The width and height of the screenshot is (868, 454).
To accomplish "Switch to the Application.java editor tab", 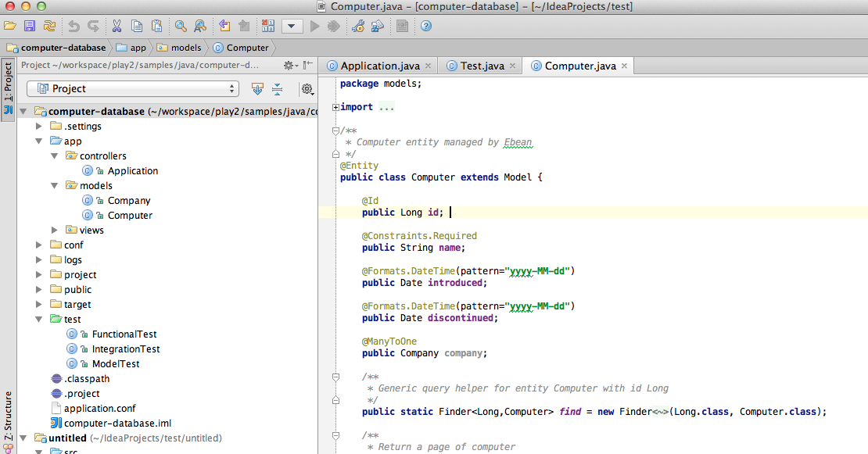I will click(380, 66).
